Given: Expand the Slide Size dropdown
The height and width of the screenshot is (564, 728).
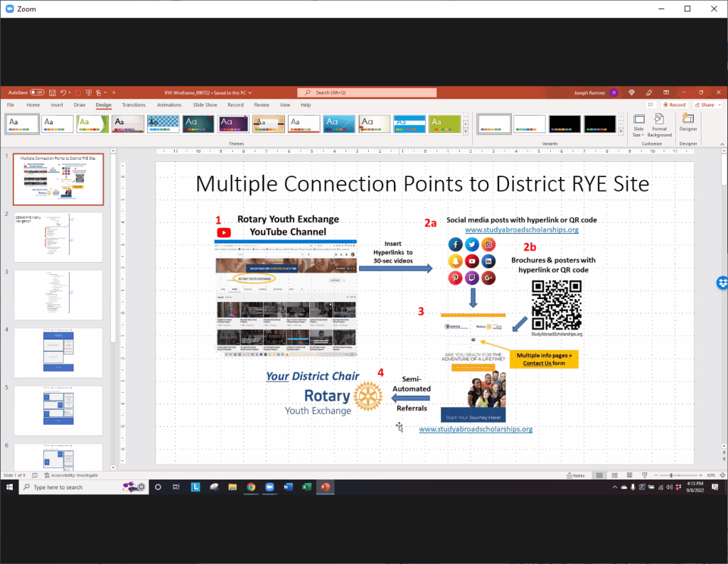Looking at the screenshot, I should tap(638, 125).
